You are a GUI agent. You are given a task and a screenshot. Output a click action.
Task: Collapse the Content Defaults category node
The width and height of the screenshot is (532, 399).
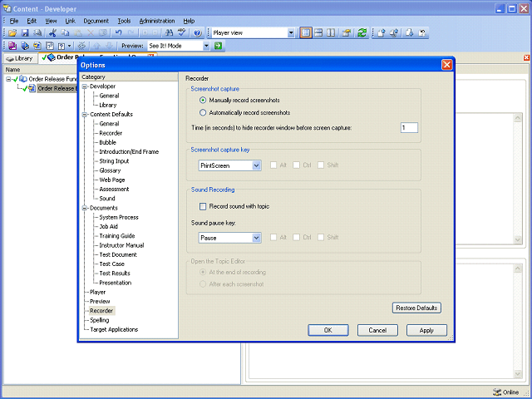(x=85, y=115)
